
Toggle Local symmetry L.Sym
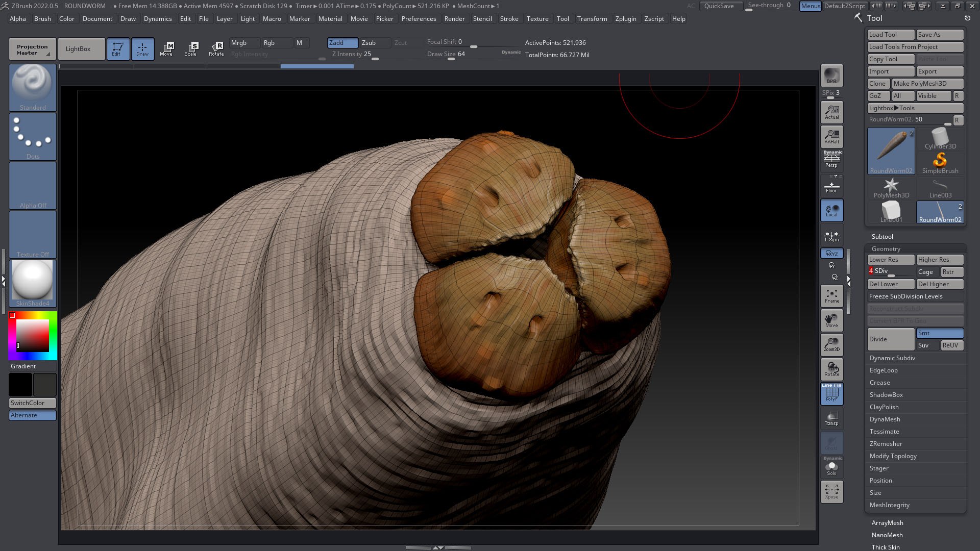(831, 235)
